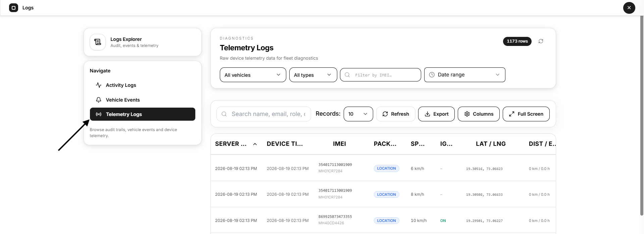Click the ON ignition status
644x234 pixels.
(x=443, y=221)
